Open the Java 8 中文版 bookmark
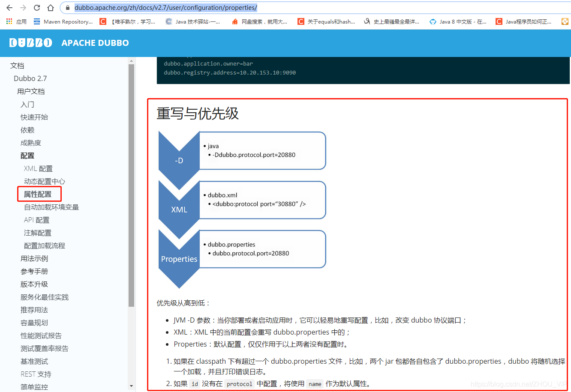The height and width of the screenshot is (392, 571). pyautogui.click(x=458, y=21)
